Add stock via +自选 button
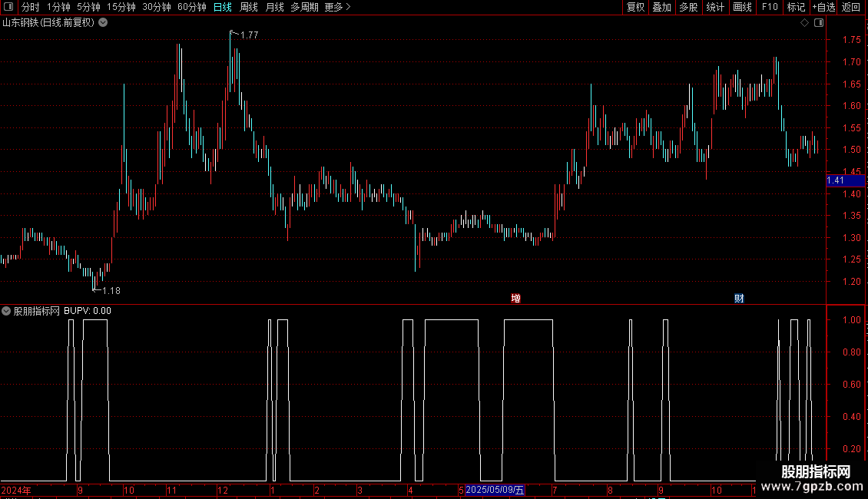Image resolution: width=868 pixels, height=499 pixels. [823, 7]
